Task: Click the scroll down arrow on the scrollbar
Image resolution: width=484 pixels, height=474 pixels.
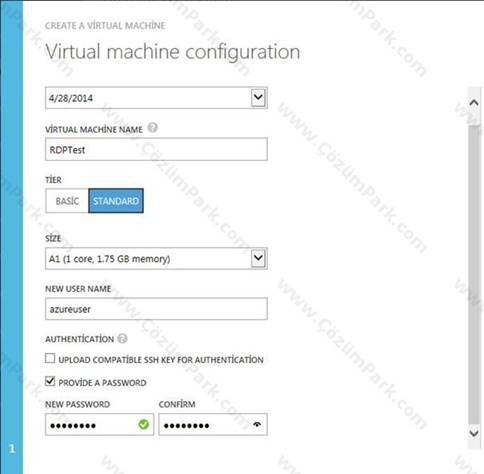Action: [474, 433]
